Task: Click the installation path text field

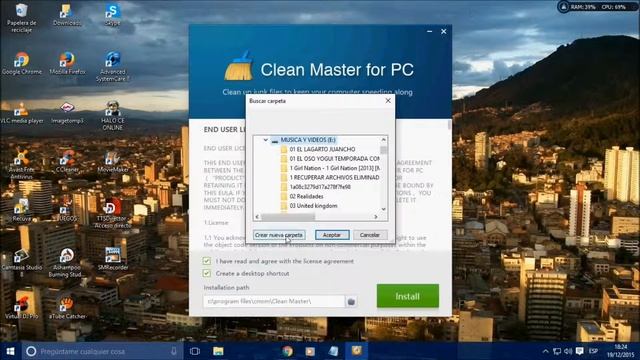Action: click(x=274, y=302)
